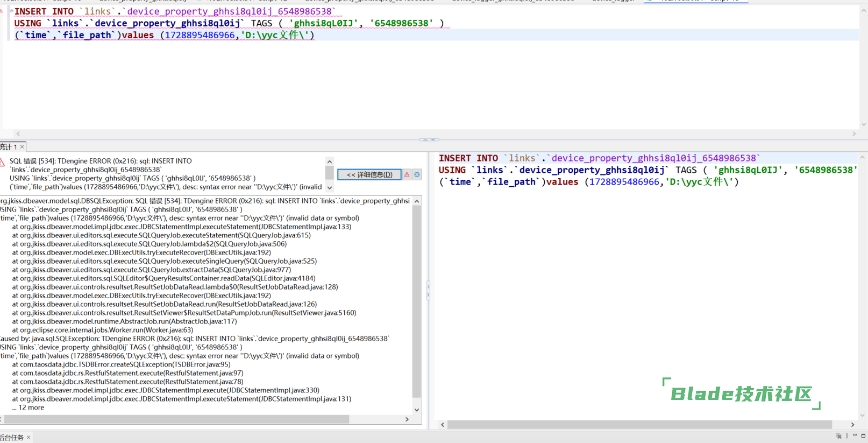
Task: Click TSDBError.createSQLException stack trace line
Action: tap(121, 364)
